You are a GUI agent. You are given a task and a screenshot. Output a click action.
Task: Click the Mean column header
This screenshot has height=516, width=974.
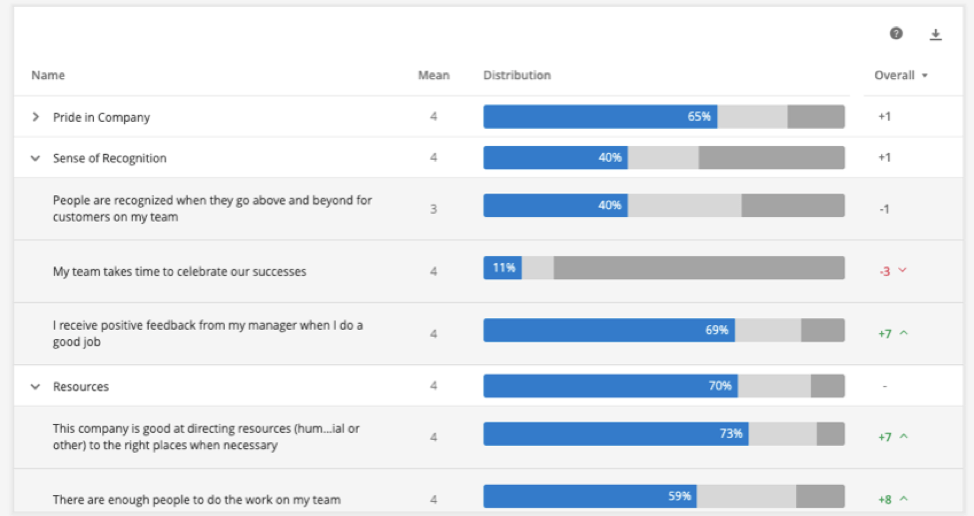[433, 75]
